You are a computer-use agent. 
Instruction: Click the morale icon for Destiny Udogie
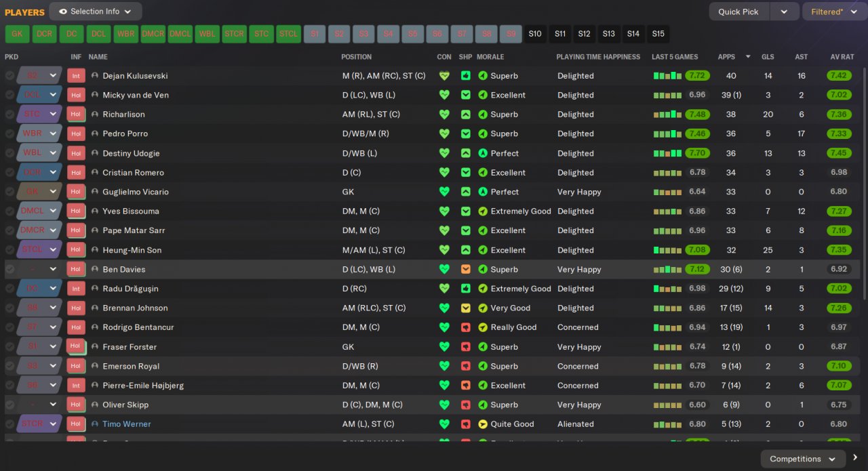point(483,153)
